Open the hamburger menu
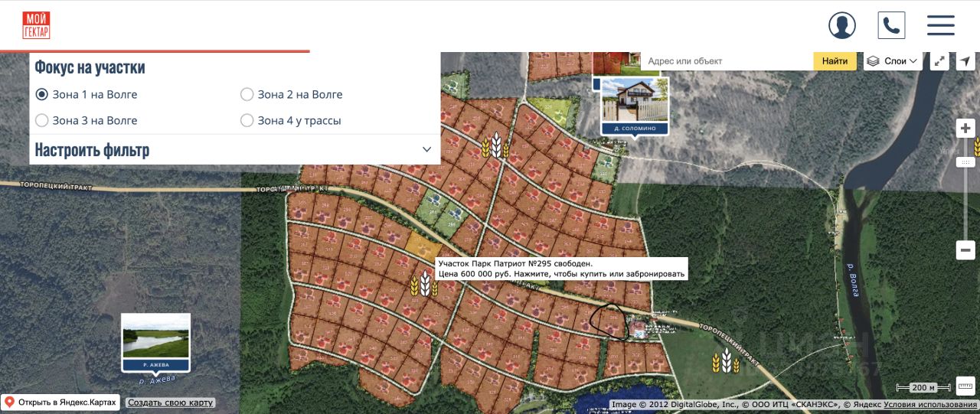The width and height of the screenshot is (980, 414). (x=941, y=25)
